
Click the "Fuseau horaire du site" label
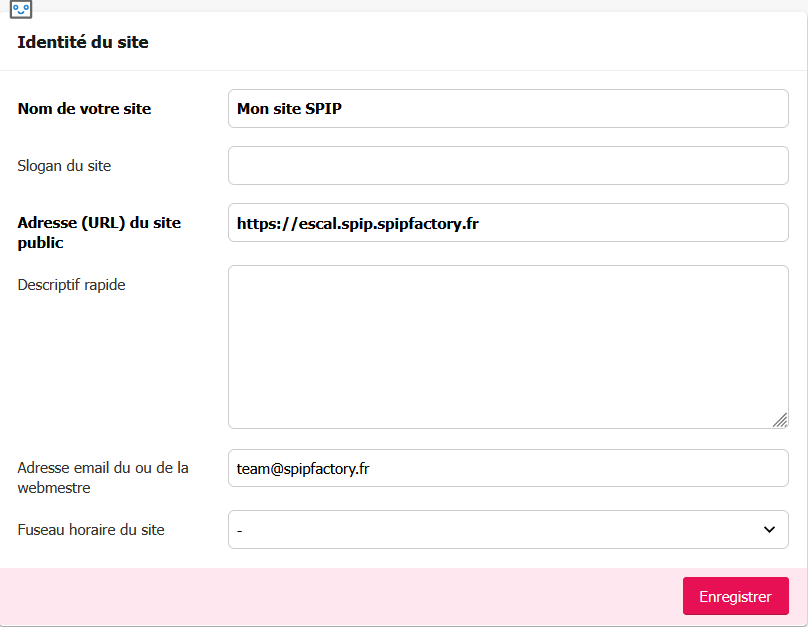pyautogui.click(x=91, y=529)
